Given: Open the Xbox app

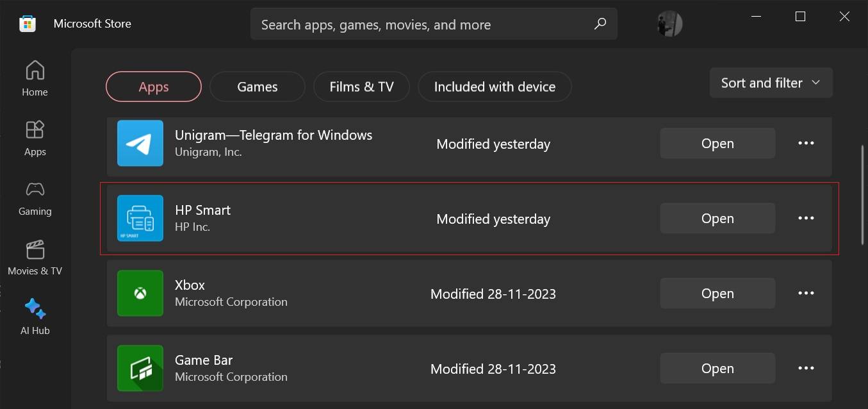Looking at the screenshot, I should 717,293.
